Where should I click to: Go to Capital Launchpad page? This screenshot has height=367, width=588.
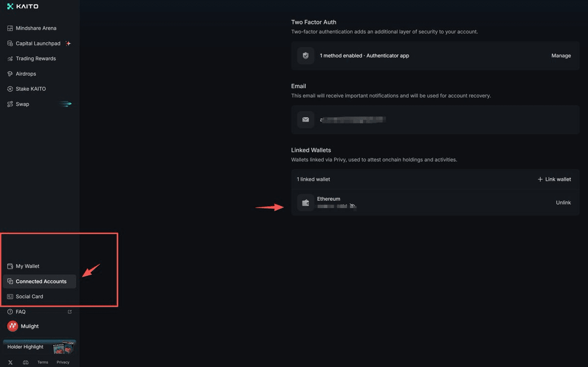[x=38, y=44]
